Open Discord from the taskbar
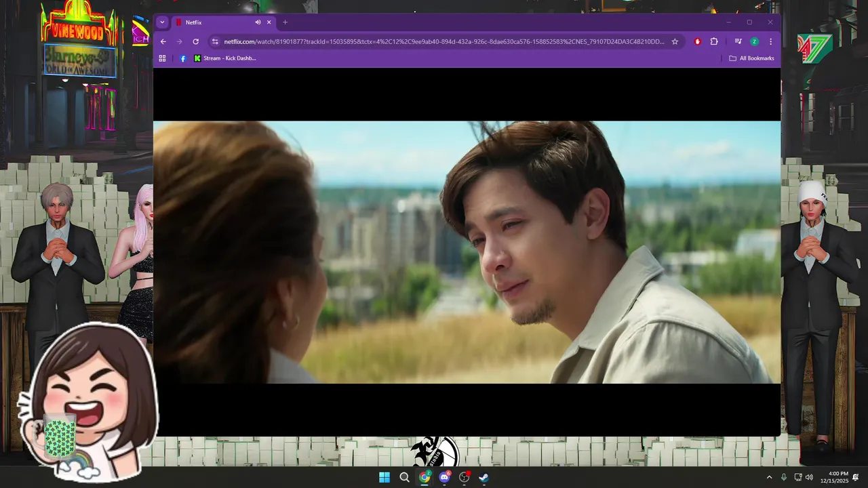Image resolution: width=868 pixels, height=488 pixels. (x=444, y=477)
